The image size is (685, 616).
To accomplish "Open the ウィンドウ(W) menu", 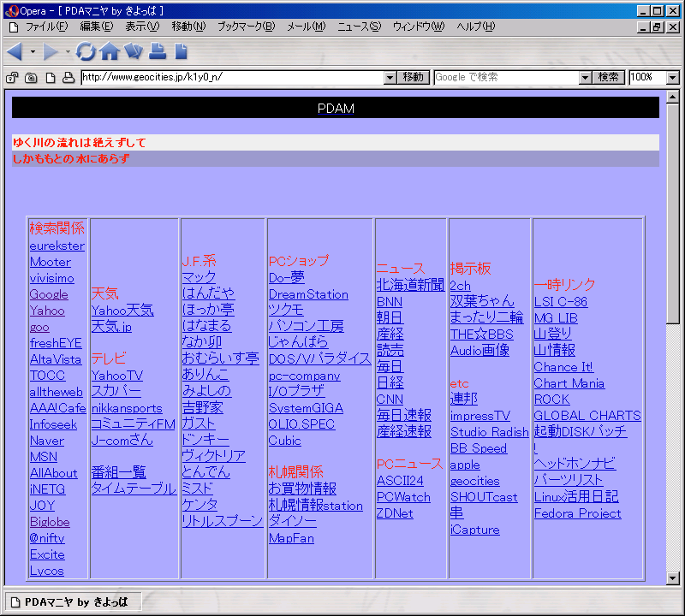I will [419, 27].
